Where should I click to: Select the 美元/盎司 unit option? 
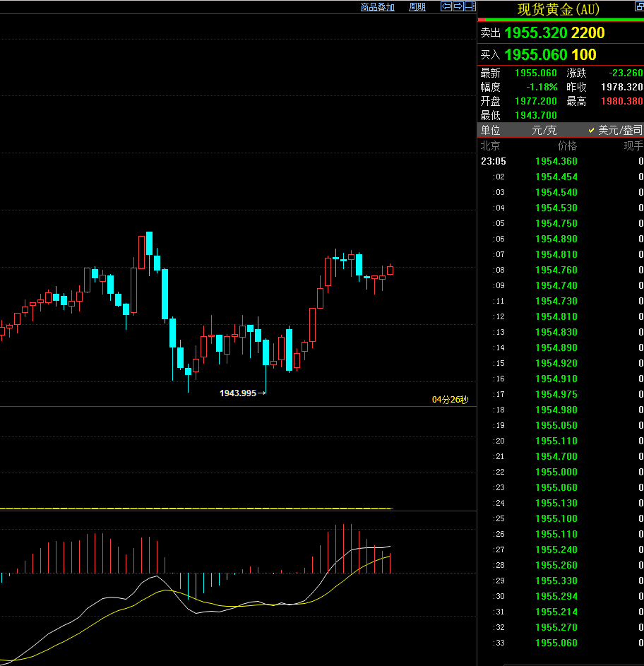point(616,131)
